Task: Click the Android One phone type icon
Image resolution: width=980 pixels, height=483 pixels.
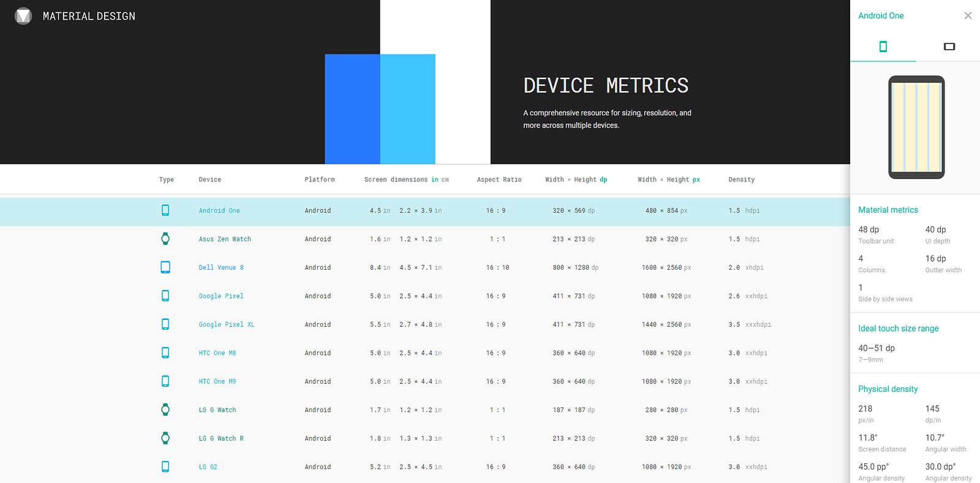Action: click(x=165, y=210)
